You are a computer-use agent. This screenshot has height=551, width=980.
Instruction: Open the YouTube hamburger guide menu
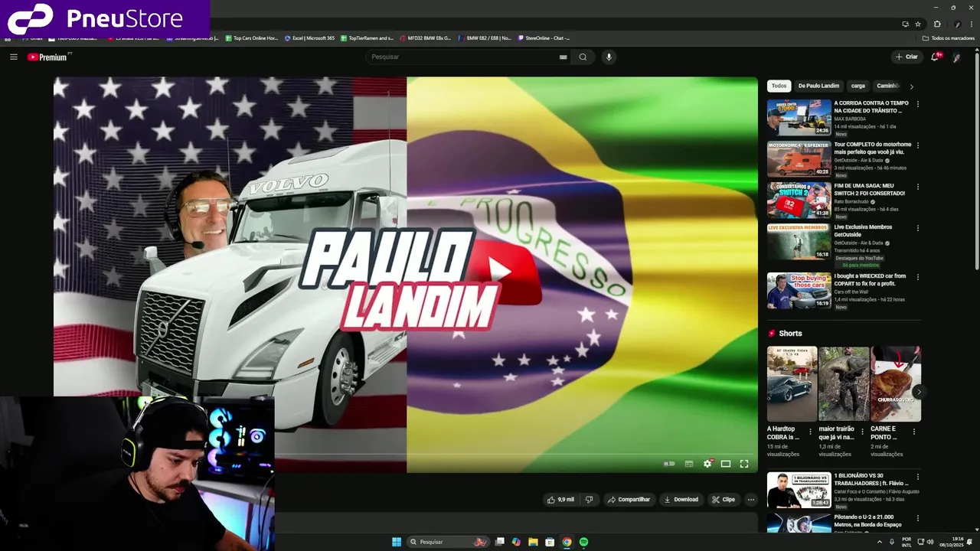click(13, 57)
